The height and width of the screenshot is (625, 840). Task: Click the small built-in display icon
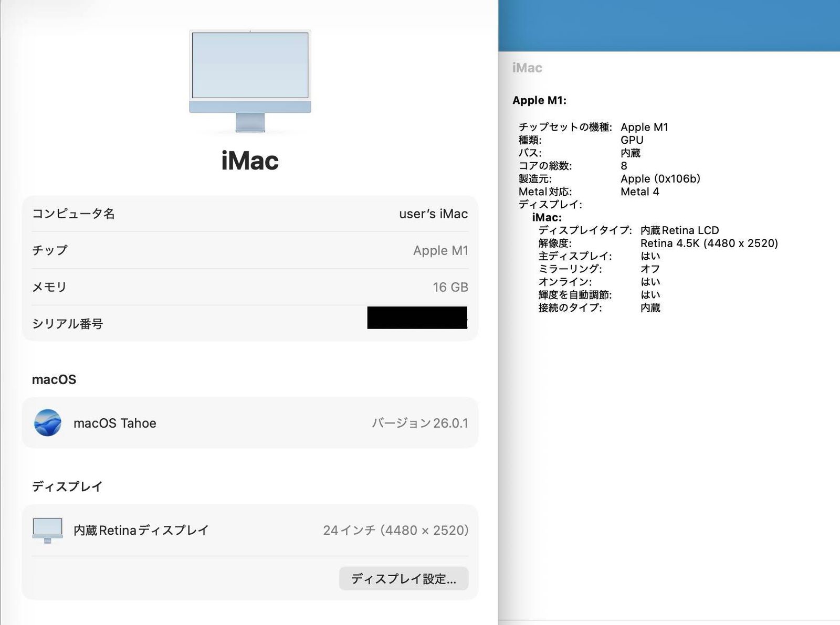[47, 530]
